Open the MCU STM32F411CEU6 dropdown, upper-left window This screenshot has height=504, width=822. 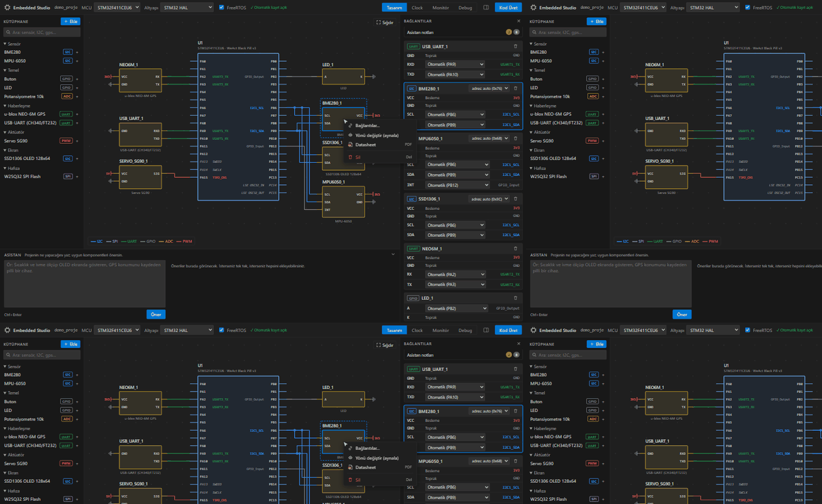(x=118, y=8)
